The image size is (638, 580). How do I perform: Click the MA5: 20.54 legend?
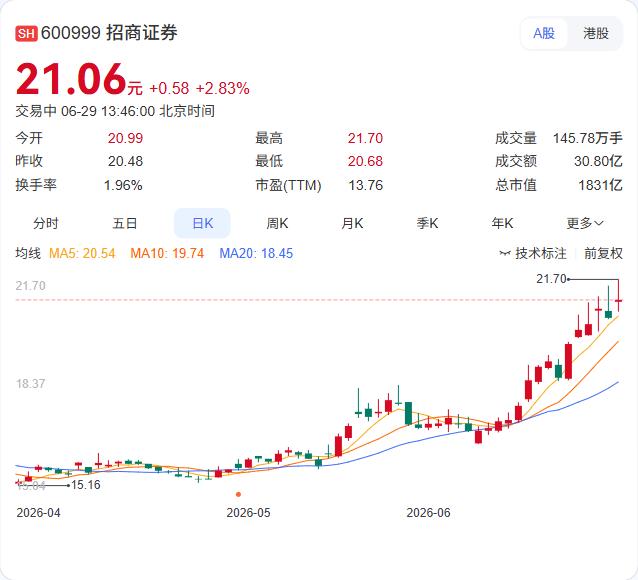(x=82, y=254)
